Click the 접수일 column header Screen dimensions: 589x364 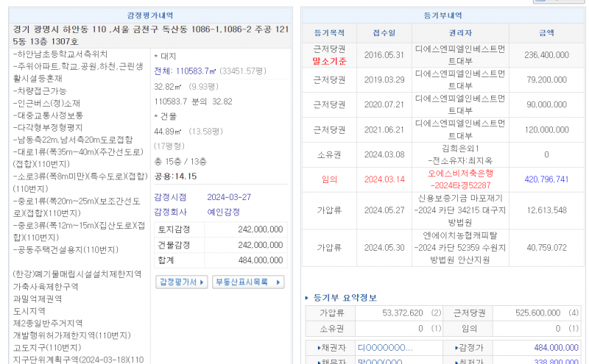point(384,33)
